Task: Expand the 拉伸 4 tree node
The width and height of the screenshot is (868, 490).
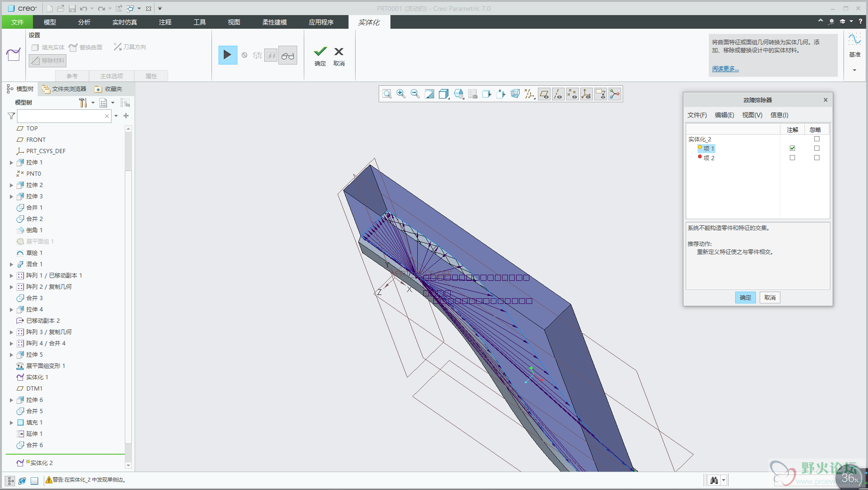Action: coord(11,310)
